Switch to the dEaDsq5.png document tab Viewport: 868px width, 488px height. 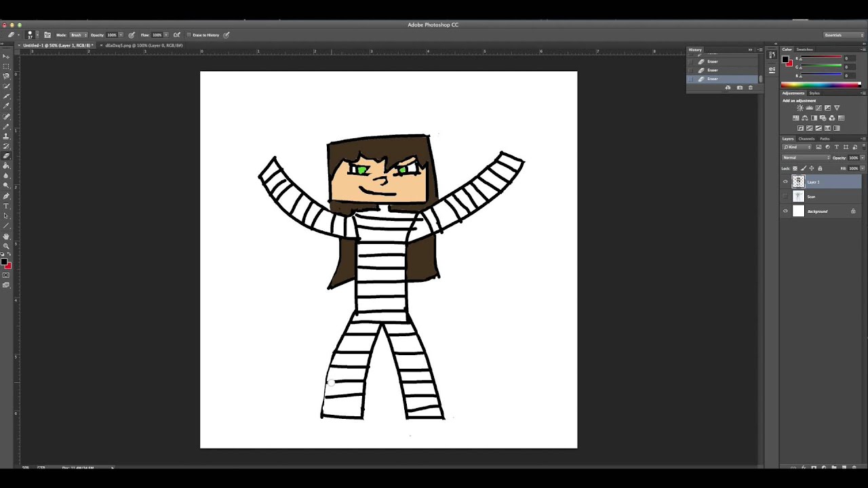click(144, 45)
